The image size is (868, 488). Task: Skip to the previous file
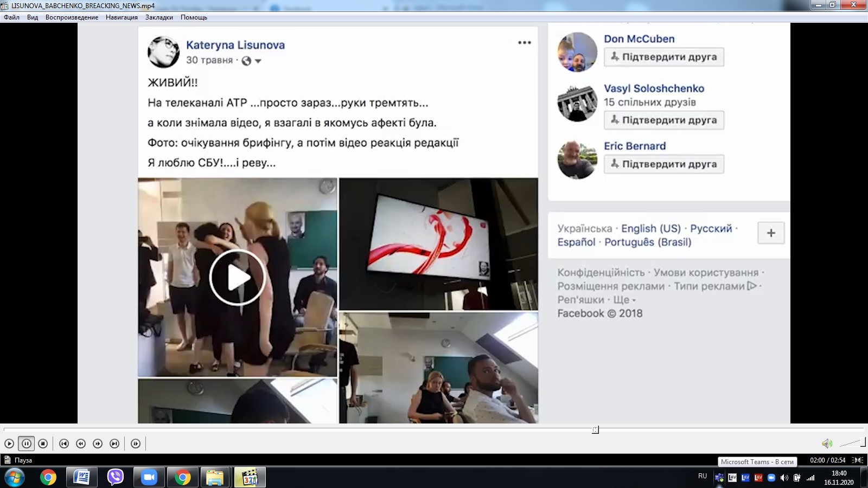(64, 444)
